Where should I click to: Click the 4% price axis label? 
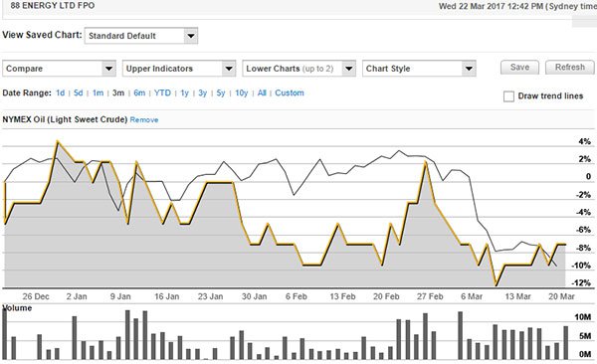point(584,141)
